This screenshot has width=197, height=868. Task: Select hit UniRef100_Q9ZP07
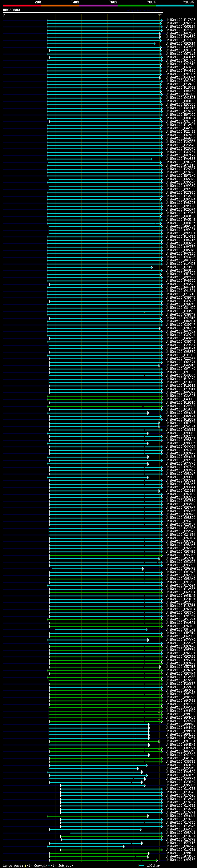pyautogui.click(x=180, y=23)
